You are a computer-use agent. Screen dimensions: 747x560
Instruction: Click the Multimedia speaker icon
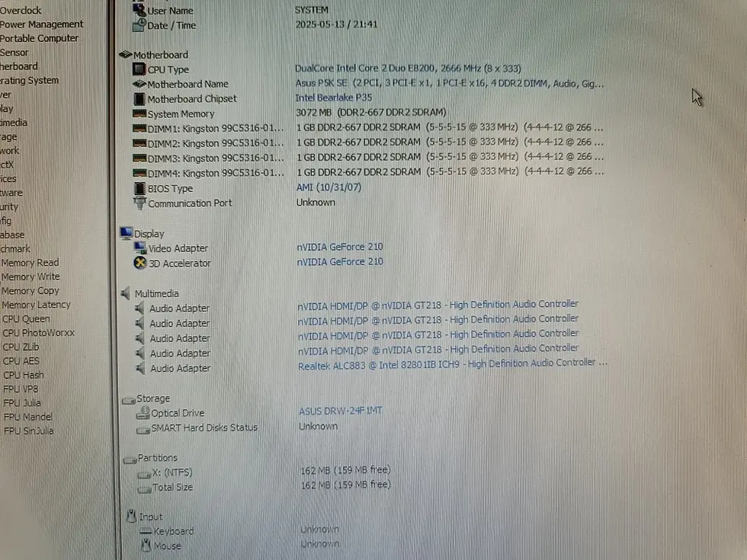tap(126, 293)
